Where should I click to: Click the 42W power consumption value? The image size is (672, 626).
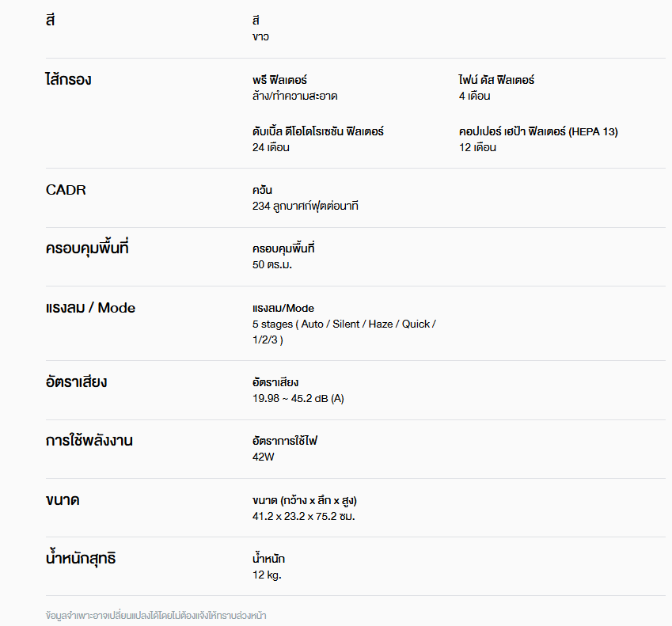pyautogui.click(x=264, y=457)
